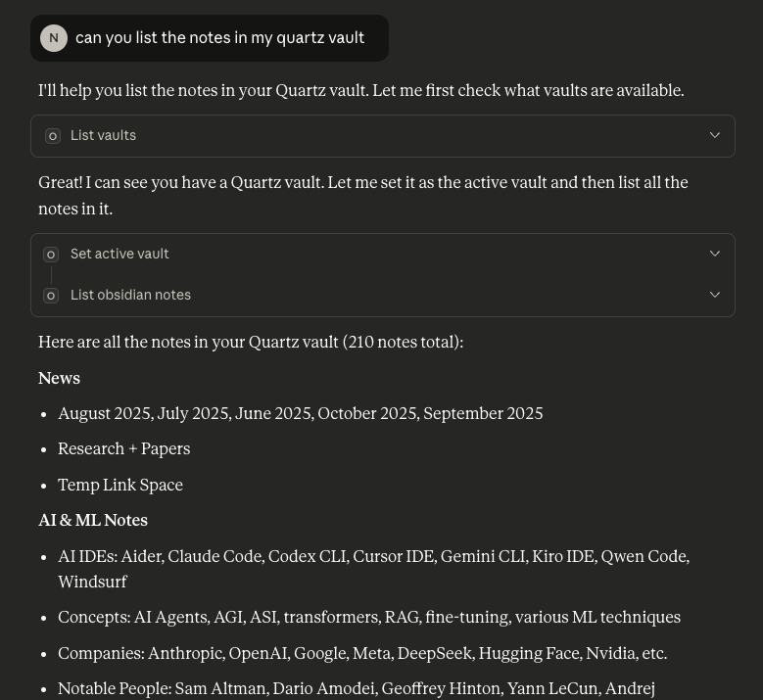The height and width of the screenshot is (700, 763).
Task: Click the News section heading
Action: pyautogui.click(x=59, y=378)
